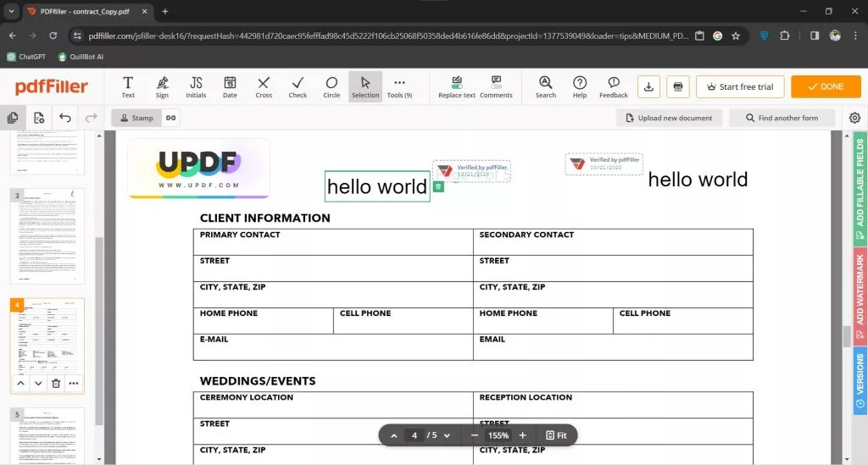This screenshot has height=465, width=868.
Task: Click the orange DONE button
Action: click(826, 86)
